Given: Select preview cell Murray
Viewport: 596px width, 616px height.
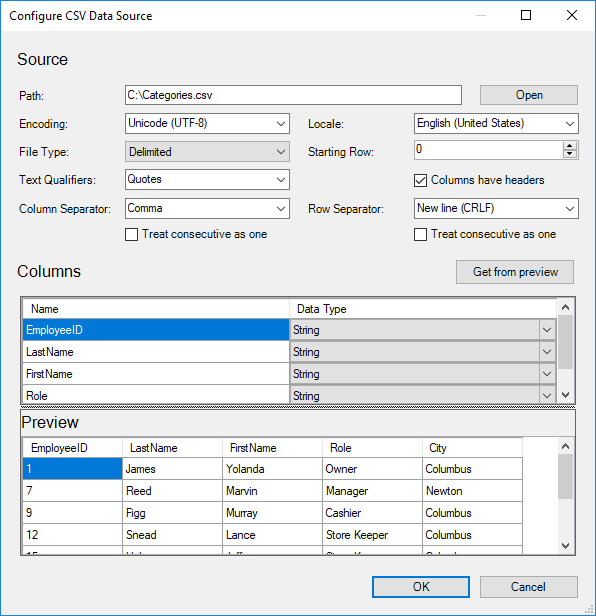Looking at the screenshot, I should point(272,513).
